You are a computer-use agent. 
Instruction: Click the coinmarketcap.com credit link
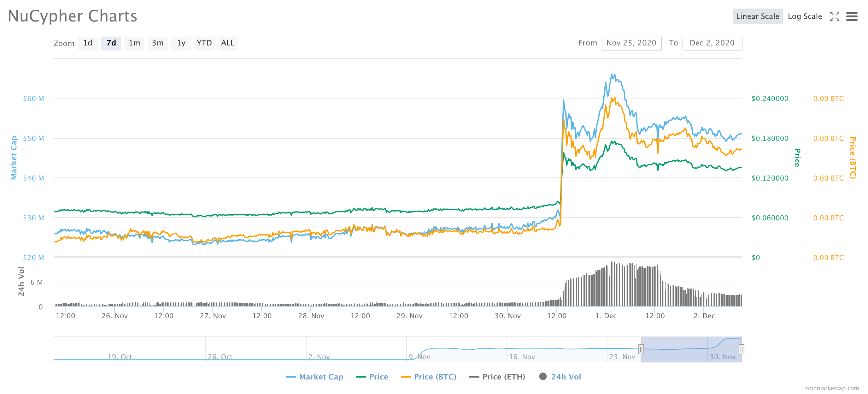pos(832,388)
